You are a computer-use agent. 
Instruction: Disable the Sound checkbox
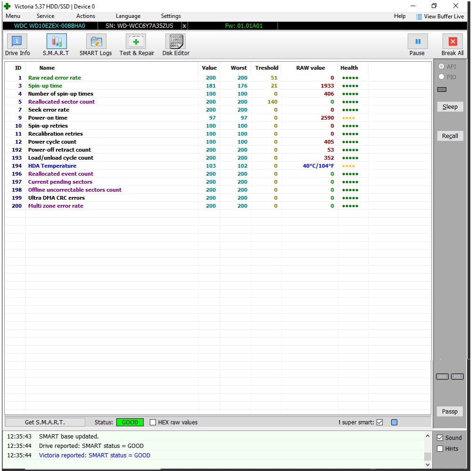coord(440,438)
